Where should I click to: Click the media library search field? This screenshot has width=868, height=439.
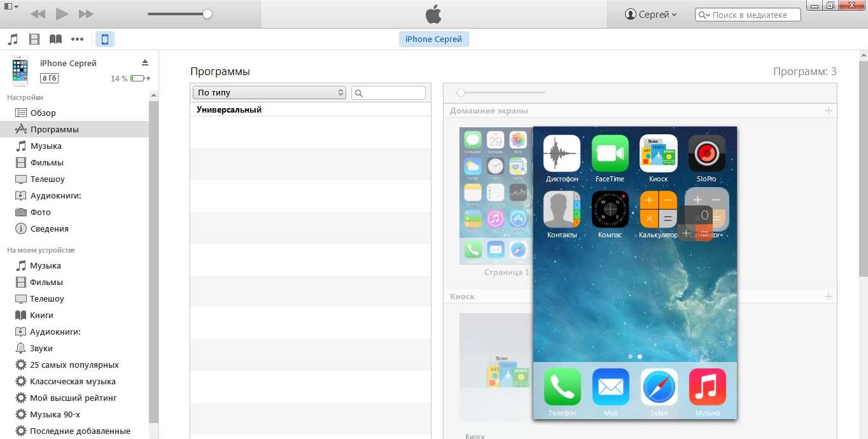tap(748, 15)
